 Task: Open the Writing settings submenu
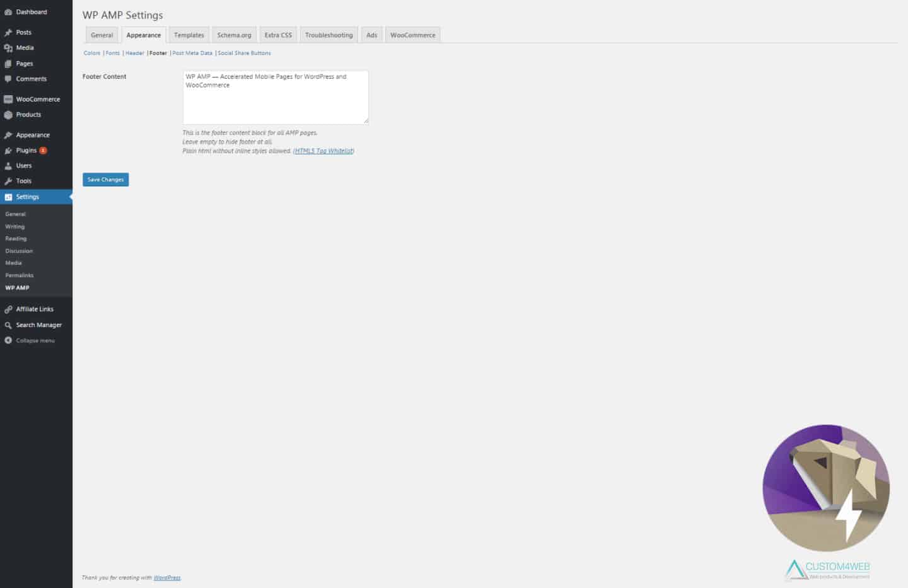coord(15,227)
